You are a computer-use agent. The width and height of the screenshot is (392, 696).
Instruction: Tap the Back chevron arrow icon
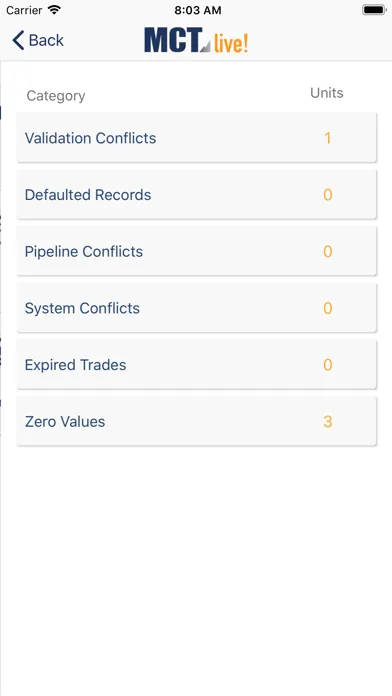pyautogui.click(x=18, y=40)
